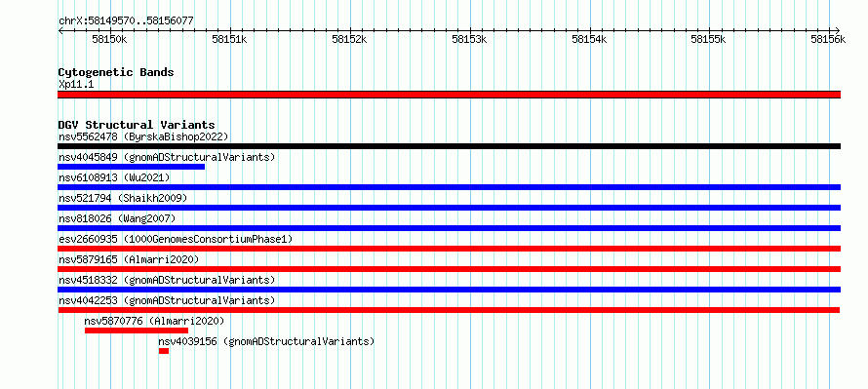This screenshot has width=868, height=389.
Task: Click the 58152k ruler tick label
Action: click(x=350, y=40)
